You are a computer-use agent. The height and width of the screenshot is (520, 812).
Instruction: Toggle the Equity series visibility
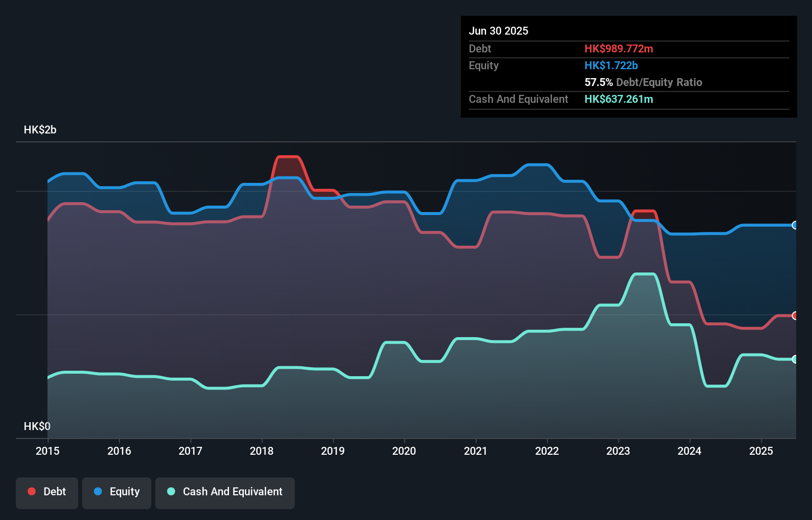click(x=116, y=492)
